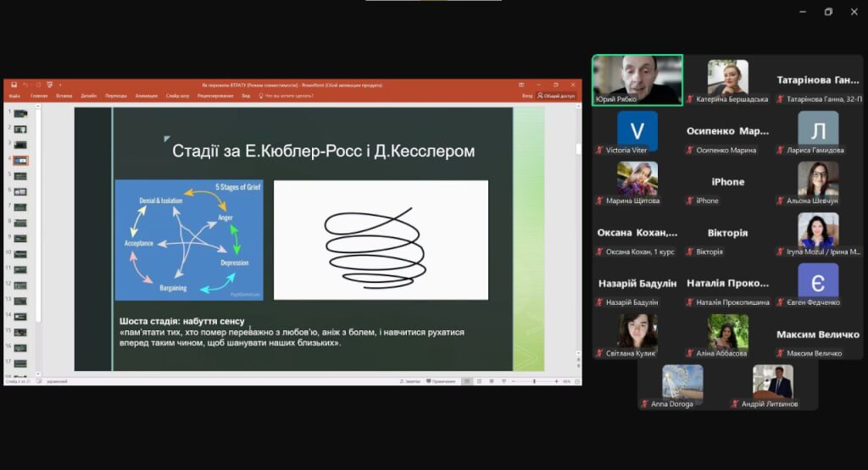Switch to Normal view in status bar

click(x=465, y=381)
